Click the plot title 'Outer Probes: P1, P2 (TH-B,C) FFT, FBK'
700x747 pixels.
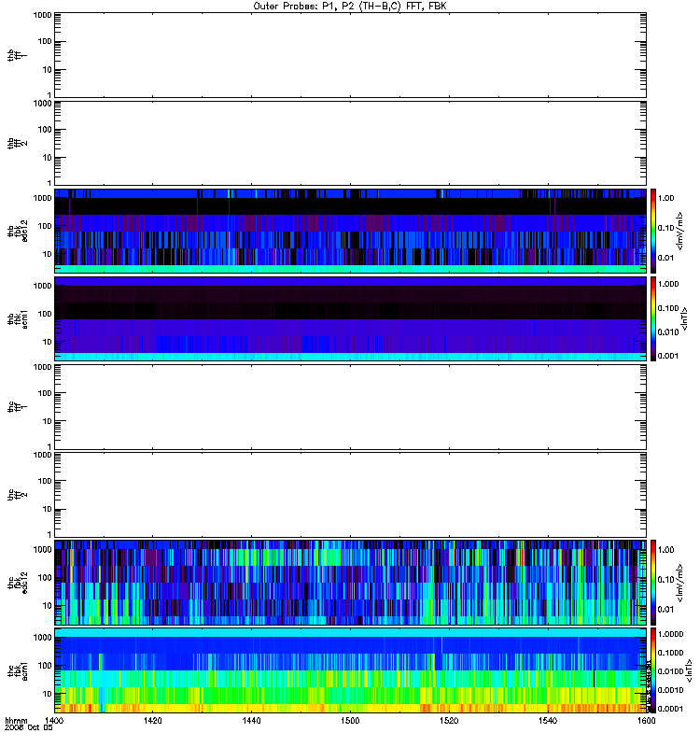click(350, 7)
